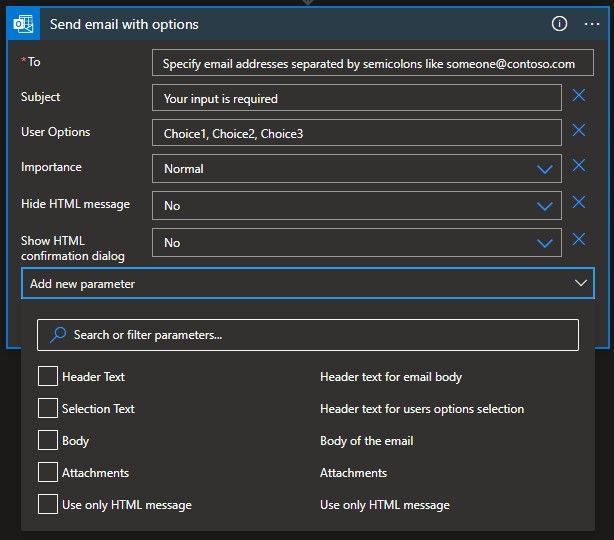Remove the Importance parameter with its X

pos(578,166)
